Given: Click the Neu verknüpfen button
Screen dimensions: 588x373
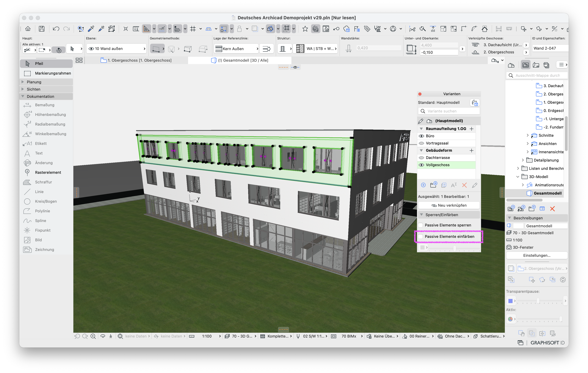Looking at the screenshot, I should 449,205.
